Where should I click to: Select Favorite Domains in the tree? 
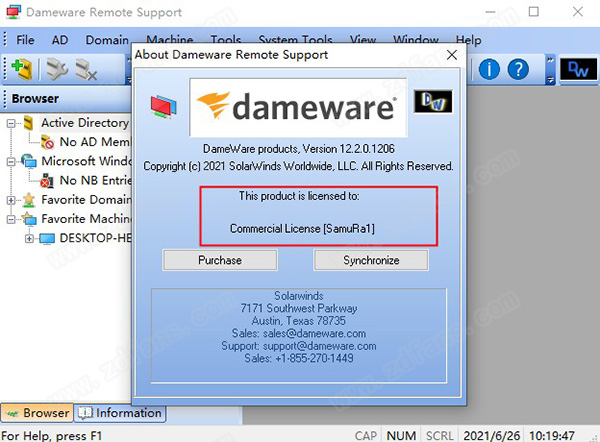[86, 199]
